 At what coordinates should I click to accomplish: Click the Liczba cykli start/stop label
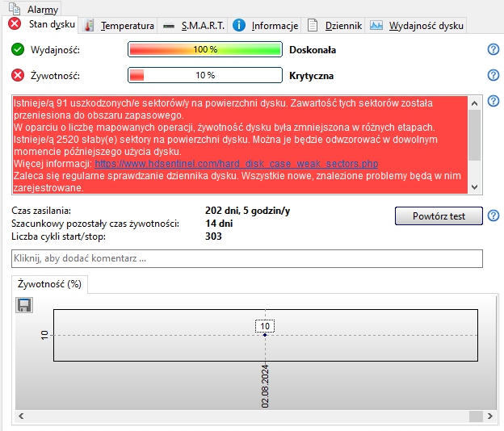tap(58, 236)
